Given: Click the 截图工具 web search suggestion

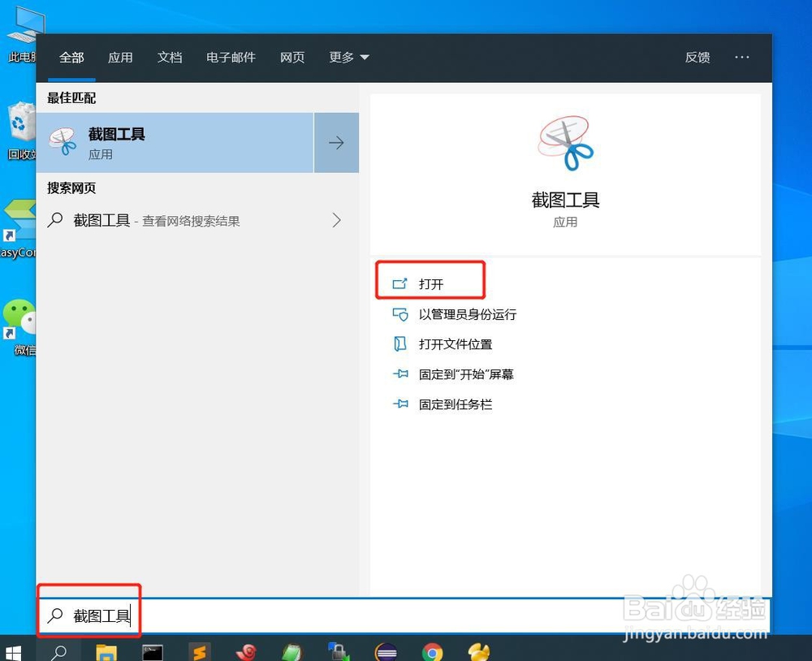Looking at the screenshot, I should click(x=197, y=220).
